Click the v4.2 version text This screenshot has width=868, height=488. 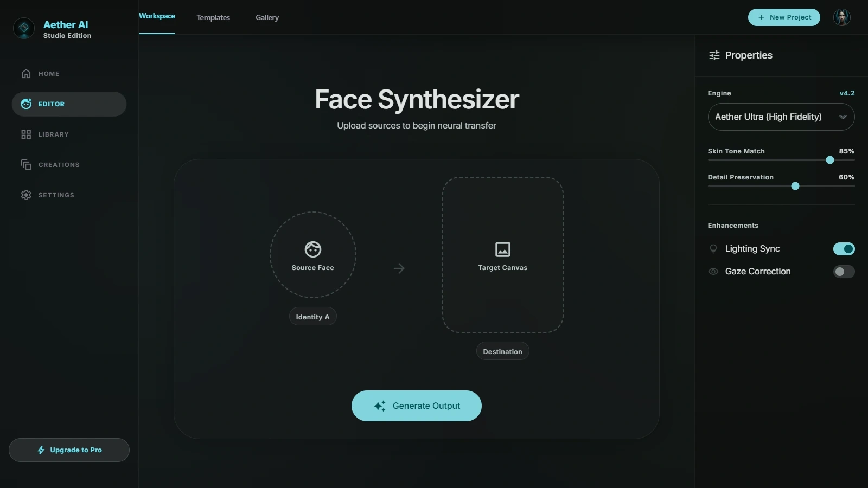pyautogui.click(x=847, y=93)
